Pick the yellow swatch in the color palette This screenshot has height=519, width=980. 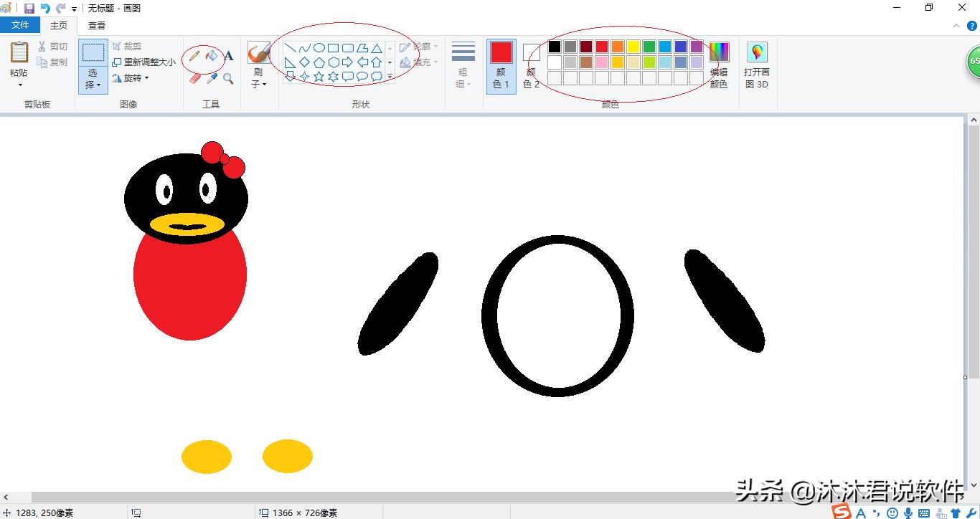[633, 47]
